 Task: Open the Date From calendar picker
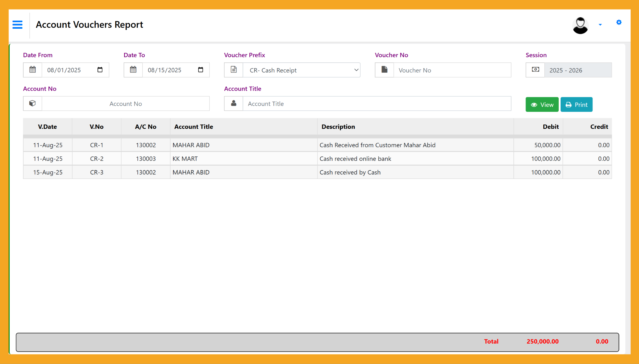tap(100, 70)
